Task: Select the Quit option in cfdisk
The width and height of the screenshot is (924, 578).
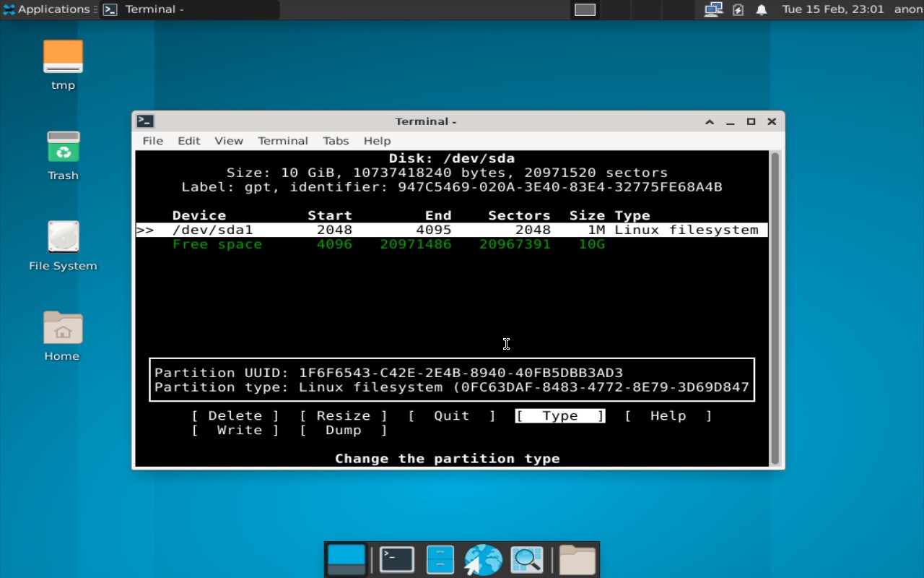Action: tap(452, 415)
